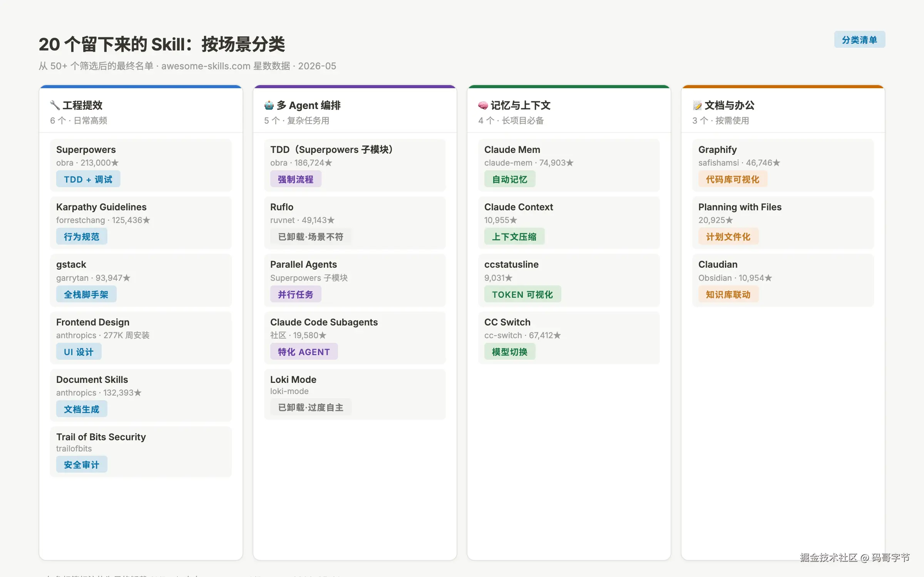Pick the 代码库可视化 tag
This screenshot has width=924, height=577.
tap(733, 179)
